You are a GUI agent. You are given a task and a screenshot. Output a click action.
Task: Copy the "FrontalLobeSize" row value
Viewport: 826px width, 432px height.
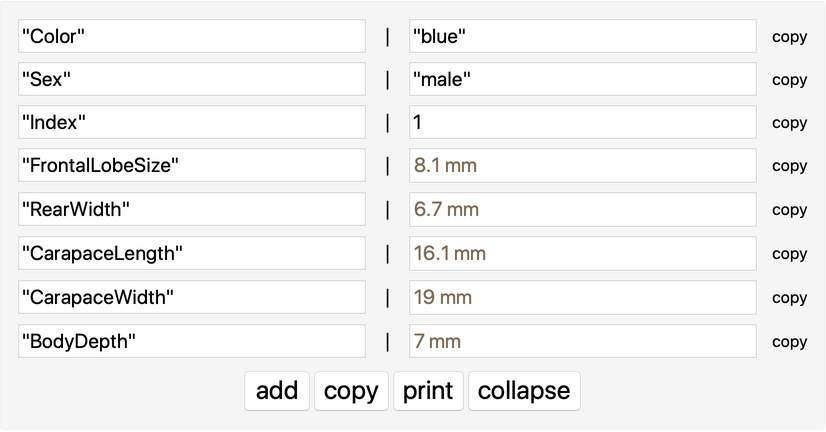(x=789, y=166)
